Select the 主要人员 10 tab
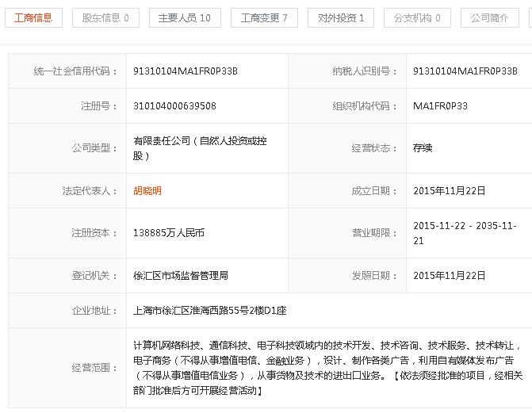 [185, 17]
